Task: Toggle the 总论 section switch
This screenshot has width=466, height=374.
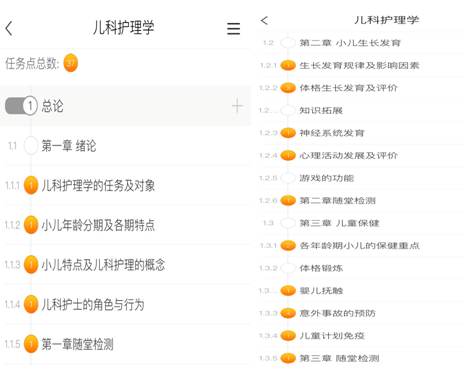Action: [x=21, y=106]
